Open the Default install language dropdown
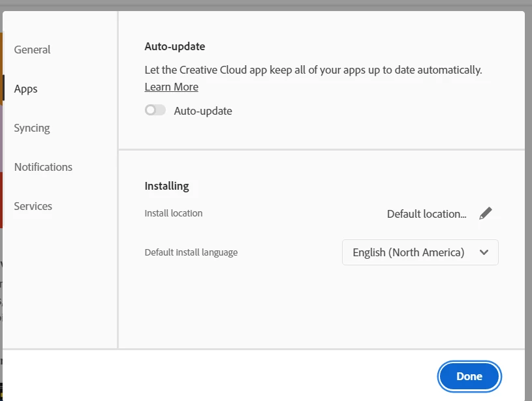532x401 pixels. tap(420, 252)
